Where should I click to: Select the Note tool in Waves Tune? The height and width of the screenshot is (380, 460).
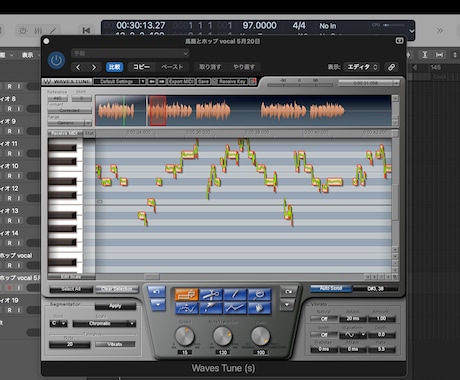(x=186, y=294)
